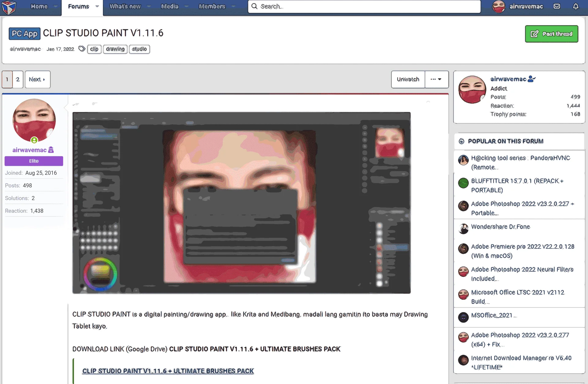Click into the Search input field
Screen dimensions: 588x384
click(364, 6)
